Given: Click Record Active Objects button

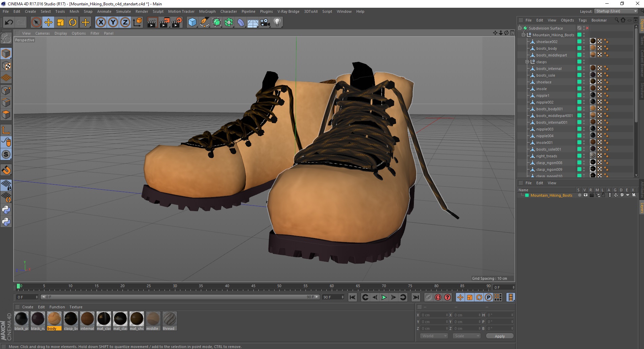Looking at the screenshot, I should click(429, 297).
